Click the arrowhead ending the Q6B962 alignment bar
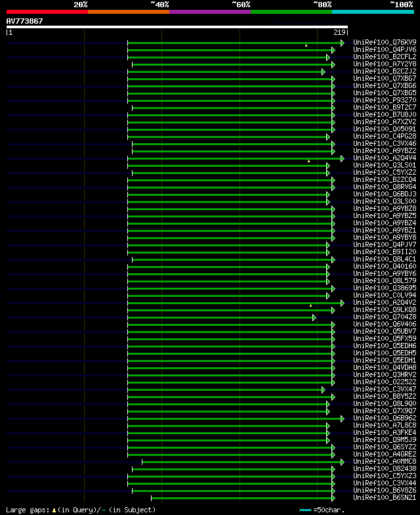 tap(343, 419)
